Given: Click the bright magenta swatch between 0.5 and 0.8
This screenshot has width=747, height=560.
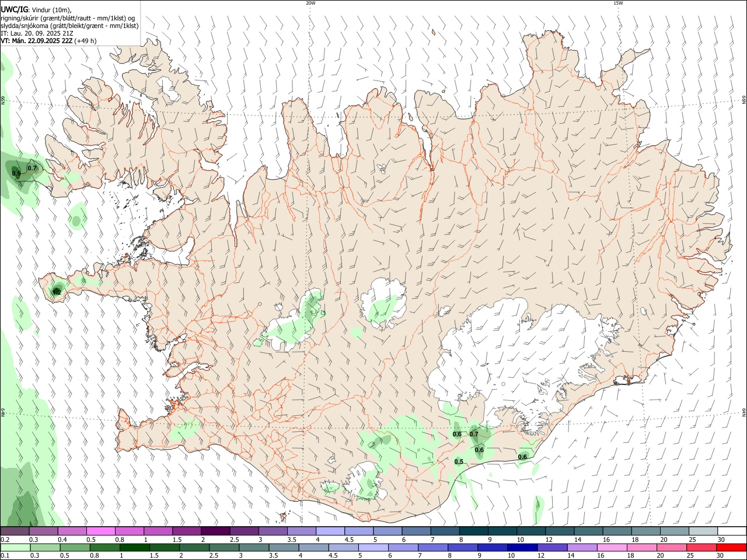Looking at the screenshot, I should coord(101,531).
